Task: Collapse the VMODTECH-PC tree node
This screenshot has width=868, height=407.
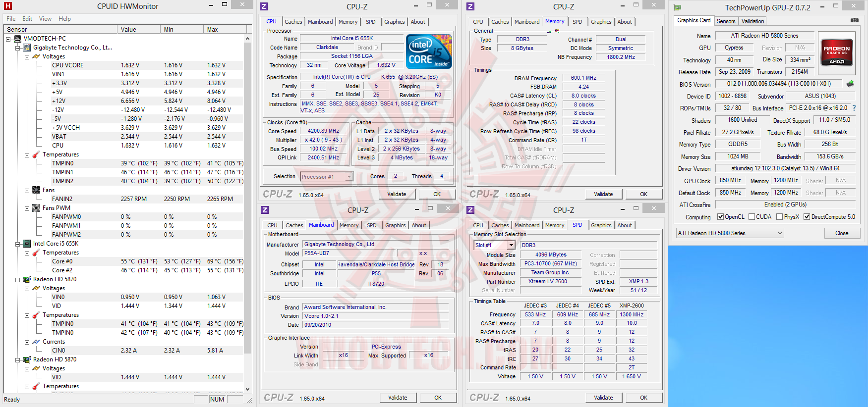Action: click(x=8, y=39)
